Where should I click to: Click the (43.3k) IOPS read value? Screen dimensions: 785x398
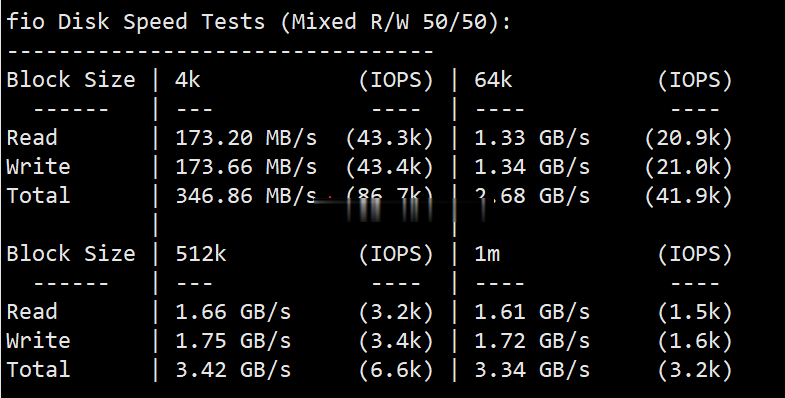click(x=389, y=138)
